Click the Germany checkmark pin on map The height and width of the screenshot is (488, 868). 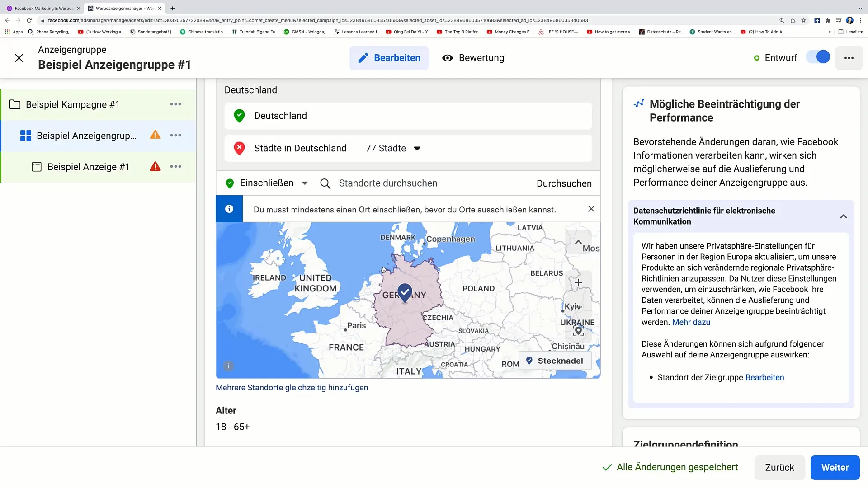pyautogui.click(x=405, y=292)
